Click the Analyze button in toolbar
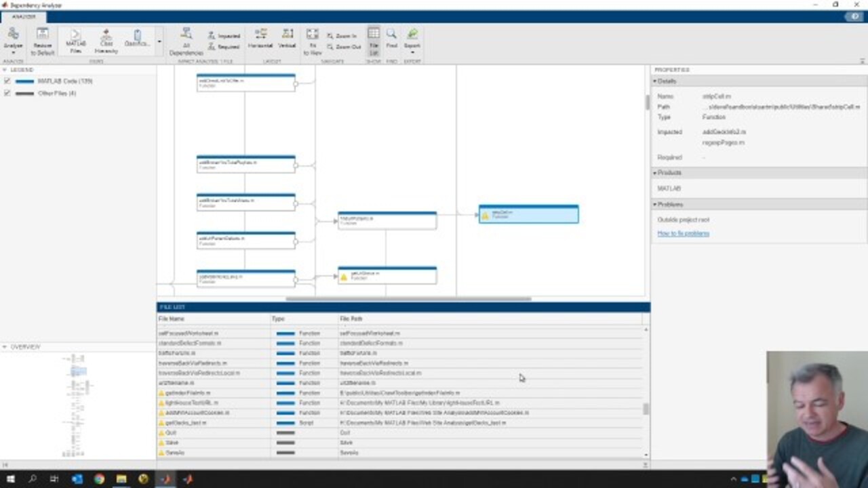This screenshot has width=868, height=488. coord(13,39)
